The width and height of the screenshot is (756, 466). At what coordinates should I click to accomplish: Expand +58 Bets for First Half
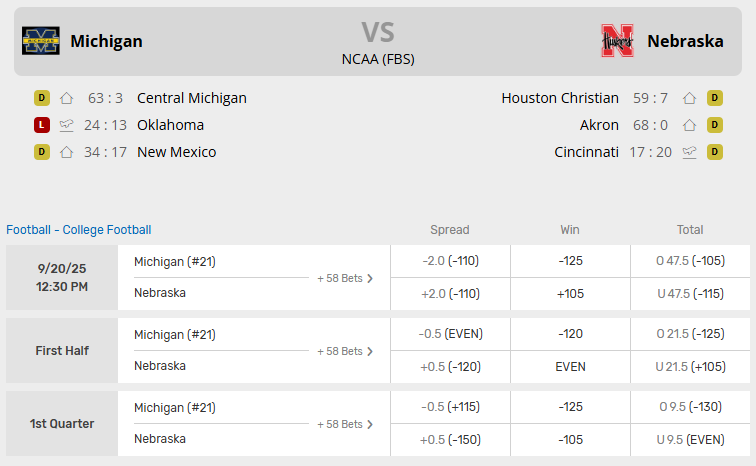click(x=345, y=351)
